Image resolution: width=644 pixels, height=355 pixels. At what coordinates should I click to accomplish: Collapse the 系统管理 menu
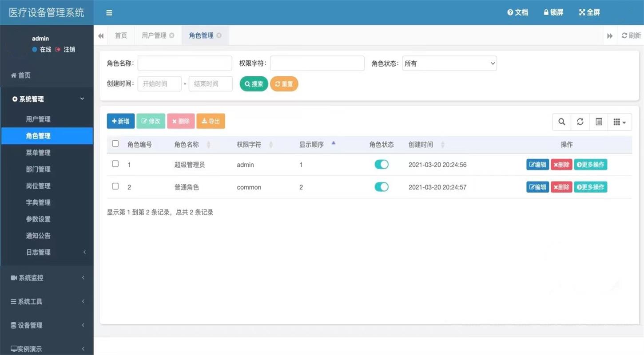tap(47, 99)
